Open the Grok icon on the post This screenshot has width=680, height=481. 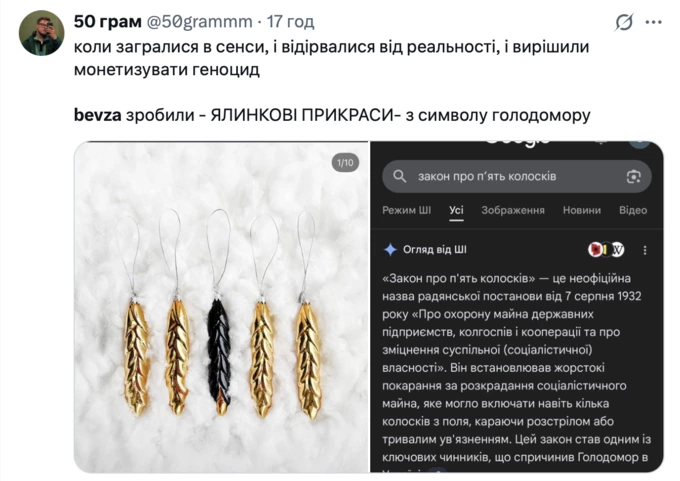pos(623,22)
